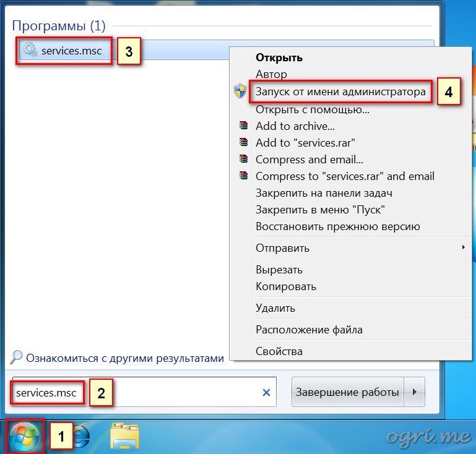Expand the shutdown options arrow
476x454 pixels.
414,392
